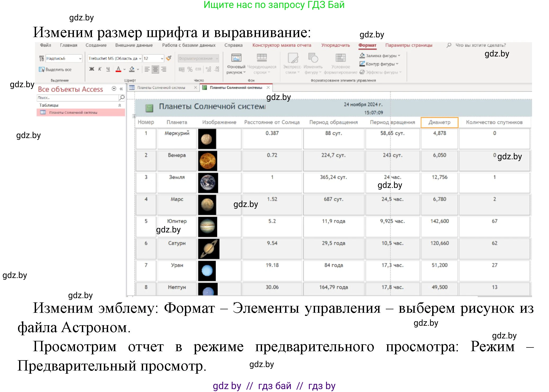Open the Упорядочить ribbon tab
This screenshot has width=549, height=392.
tap(335, 45)
